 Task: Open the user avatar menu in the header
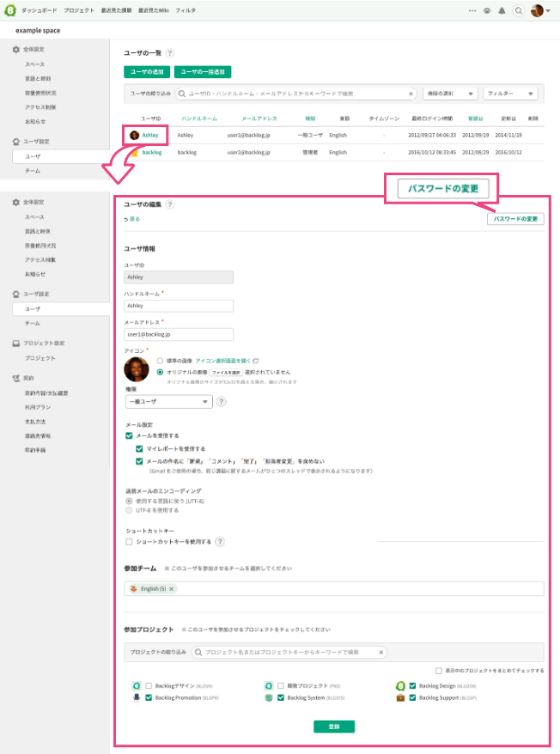pyautogui.click(x=539, y=11)
